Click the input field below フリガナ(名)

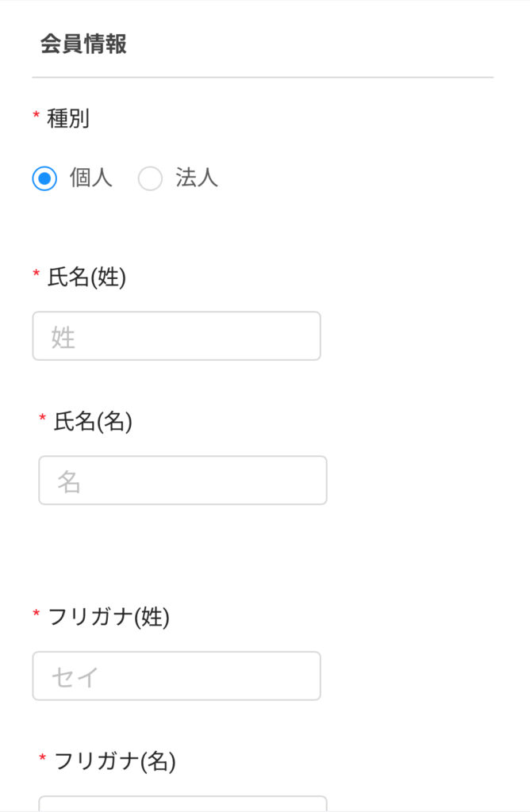pos(183,804)
